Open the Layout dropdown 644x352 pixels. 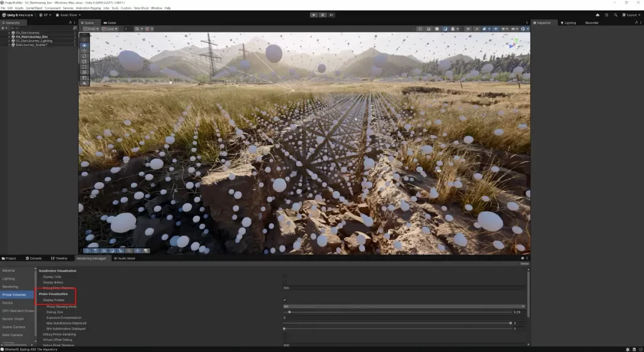pyautogui.click(x=631, y=14)
